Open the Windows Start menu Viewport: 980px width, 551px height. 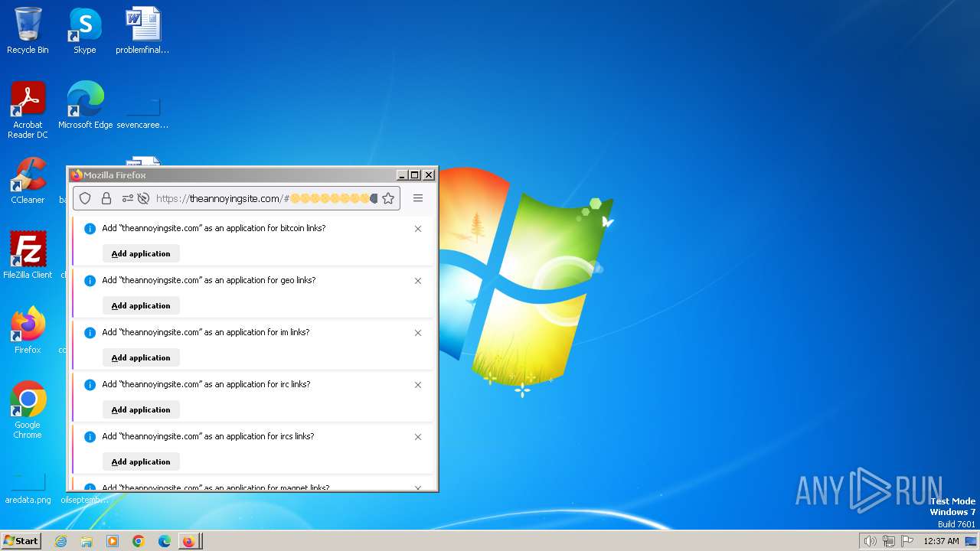21,541
